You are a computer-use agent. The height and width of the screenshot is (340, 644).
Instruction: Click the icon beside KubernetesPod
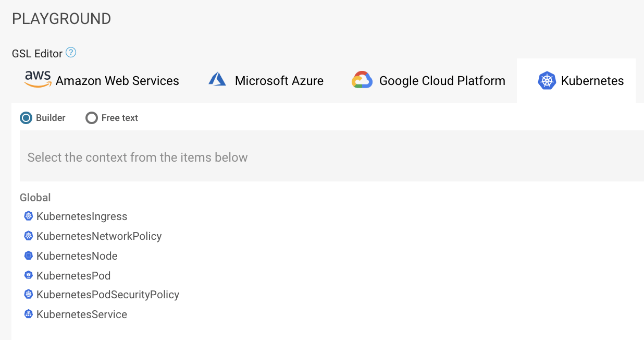(x=29, y=275)
